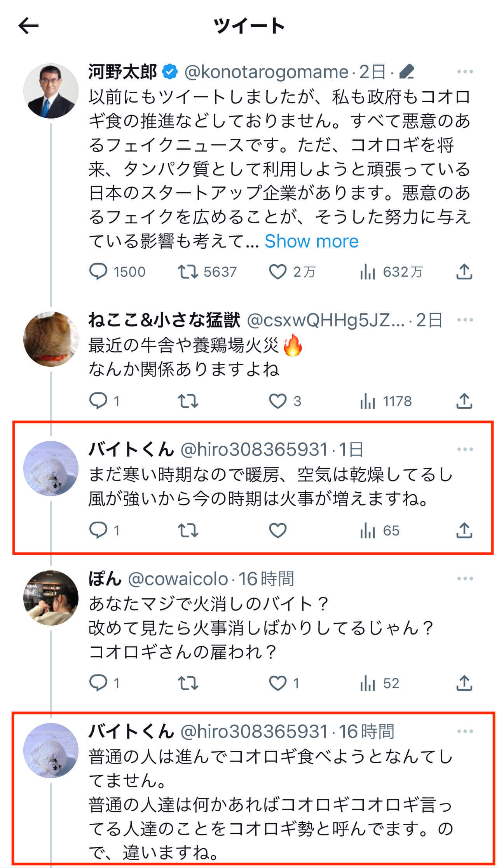The image size is (499, 868).
Task: View analytics of バイトくん's tweet with 65 views
Action: tap(367, 530)
